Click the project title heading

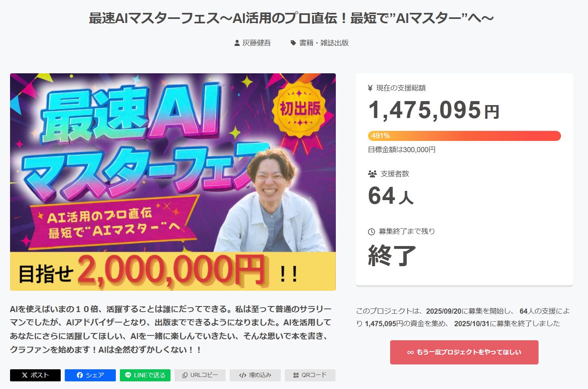tap(291, 18)
